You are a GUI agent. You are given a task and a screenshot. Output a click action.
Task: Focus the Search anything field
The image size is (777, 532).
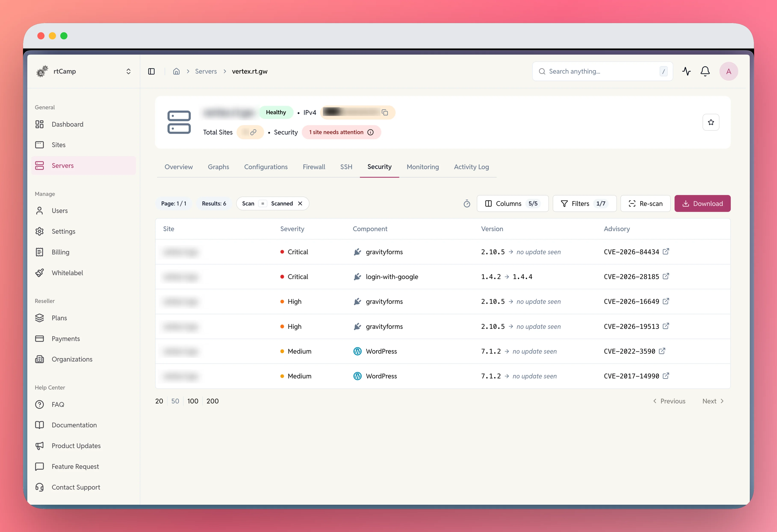coord(602,71)
